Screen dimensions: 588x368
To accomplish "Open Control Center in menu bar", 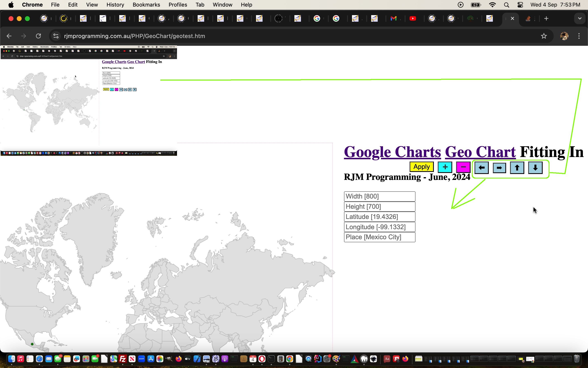I will (x=520, y=5).
